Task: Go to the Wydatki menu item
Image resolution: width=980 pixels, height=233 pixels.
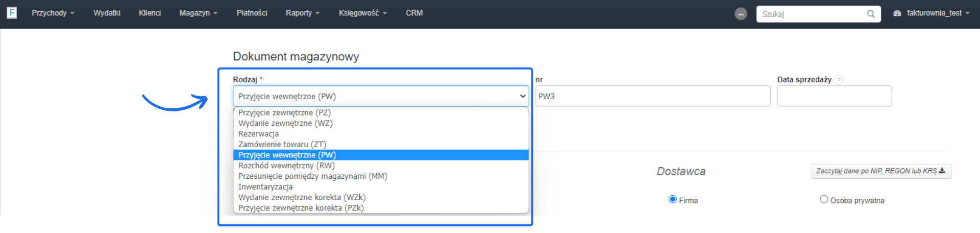Action: 107,13
